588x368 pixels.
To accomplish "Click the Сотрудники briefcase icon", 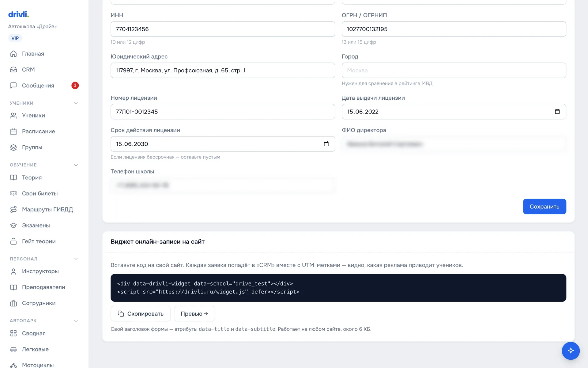I will coord(13,303).
